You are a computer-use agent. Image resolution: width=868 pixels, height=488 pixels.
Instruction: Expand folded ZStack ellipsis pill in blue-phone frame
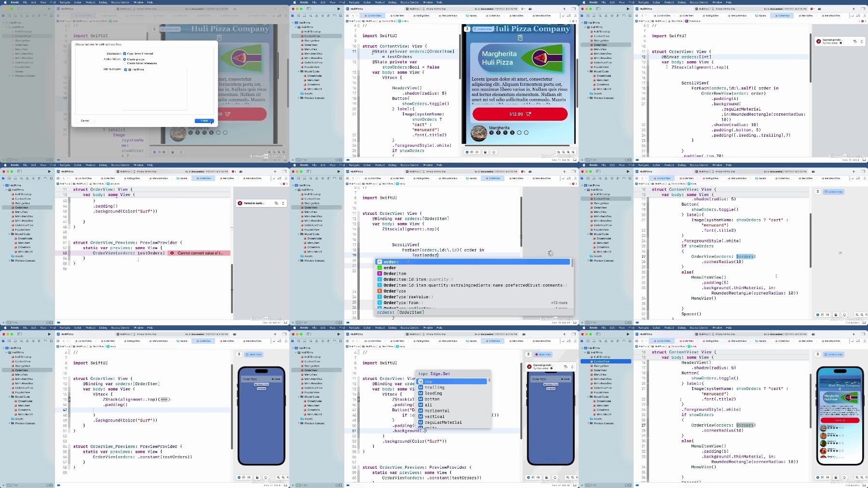pyautogui.click(x=164, y=400)
